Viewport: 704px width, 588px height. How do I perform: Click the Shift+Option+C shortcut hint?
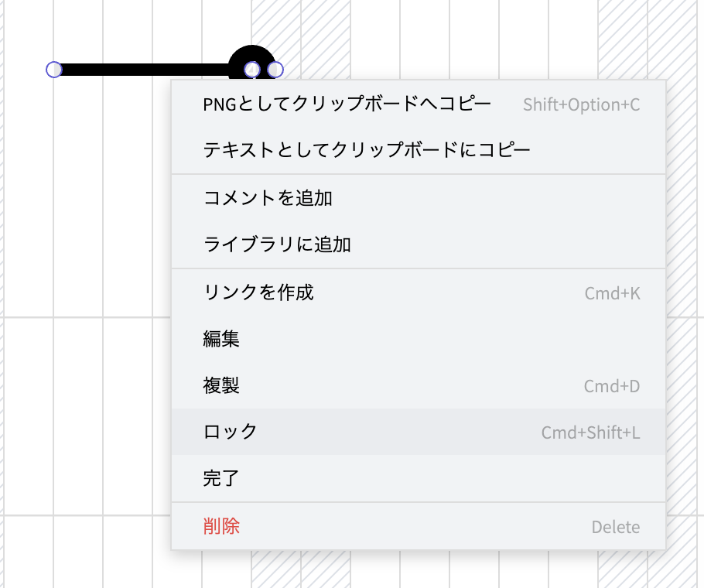pos(581,104)
